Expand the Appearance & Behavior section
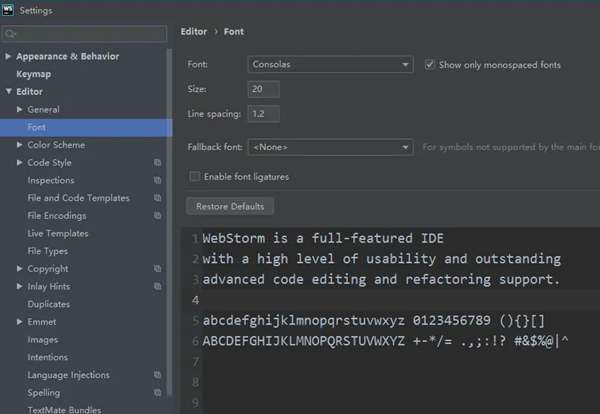Viewport: 600px width, 414px height. [x=8, y=57]
